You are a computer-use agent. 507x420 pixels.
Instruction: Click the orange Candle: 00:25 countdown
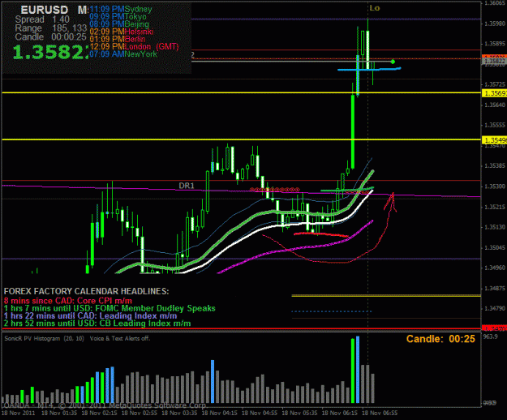point(440,339)
